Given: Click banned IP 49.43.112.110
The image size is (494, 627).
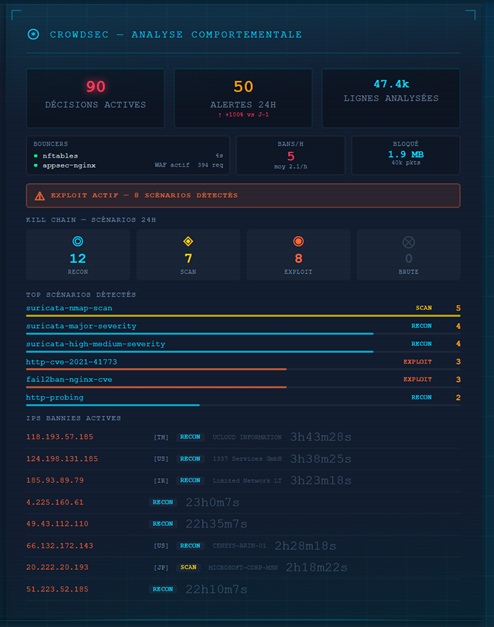Looking at the screenshot, I should (57, 524).
